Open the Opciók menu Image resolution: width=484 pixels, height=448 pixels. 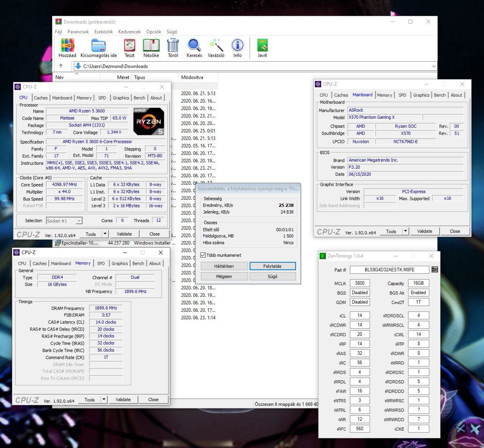[154, 32]
